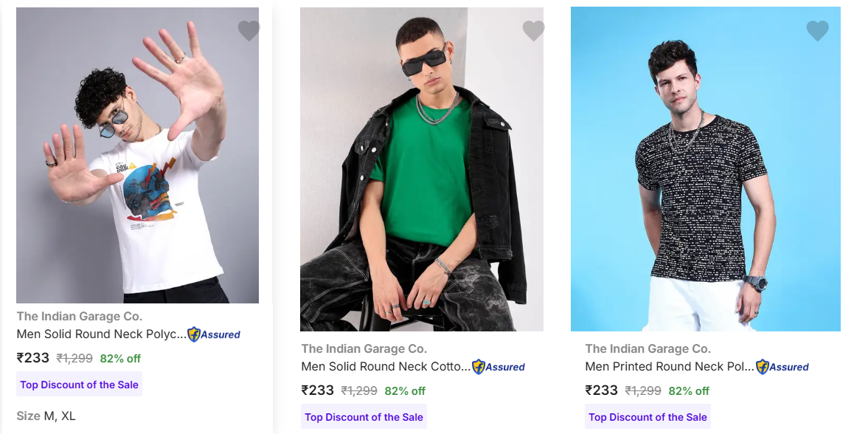The width and height of the screenshot is (868, 434).
Task: Click the brand name above the Printed title
Action: 647,349
